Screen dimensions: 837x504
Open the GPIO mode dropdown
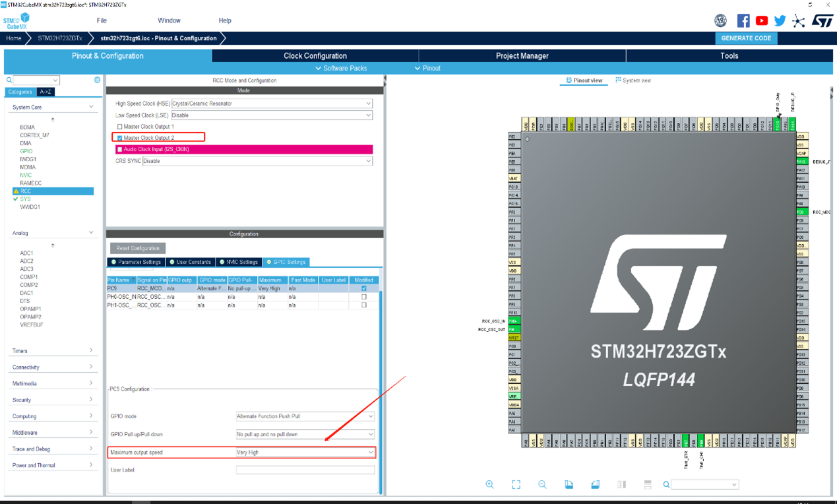coord(305,417)
